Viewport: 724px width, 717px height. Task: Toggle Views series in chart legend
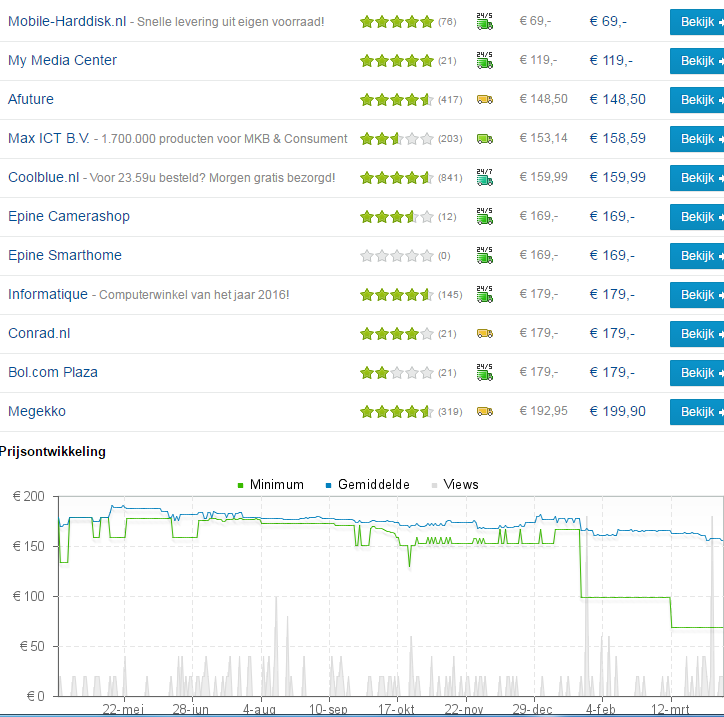coord(455,484)
